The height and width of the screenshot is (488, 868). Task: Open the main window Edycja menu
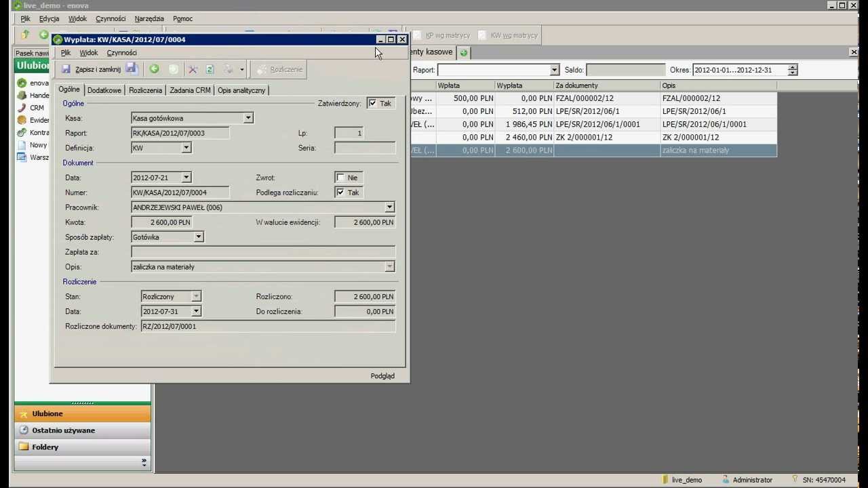50,19
